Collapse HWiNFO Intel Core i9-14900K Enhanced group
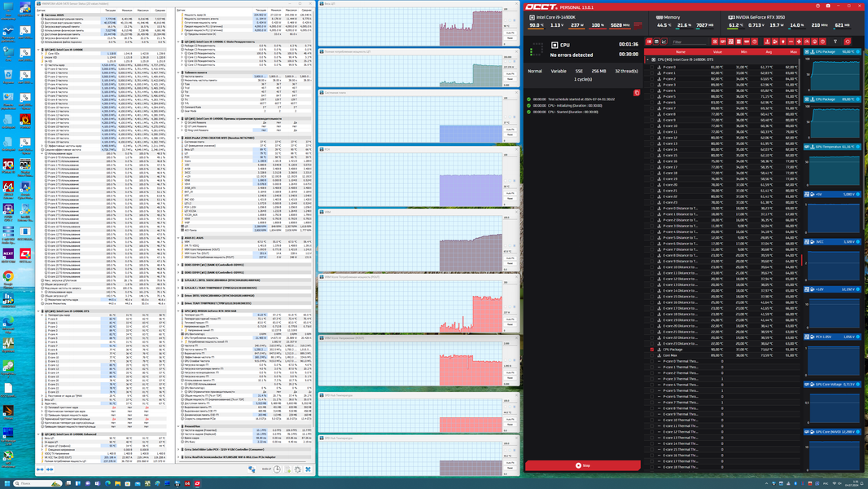 (38, 434)
